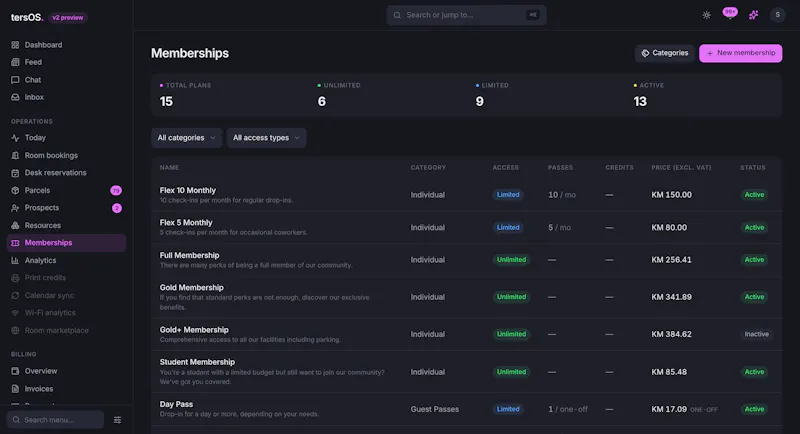Click the Analytics bar chart icon
Image resolution: width=800 pixels, height=434 pixels.
point(15,260)
